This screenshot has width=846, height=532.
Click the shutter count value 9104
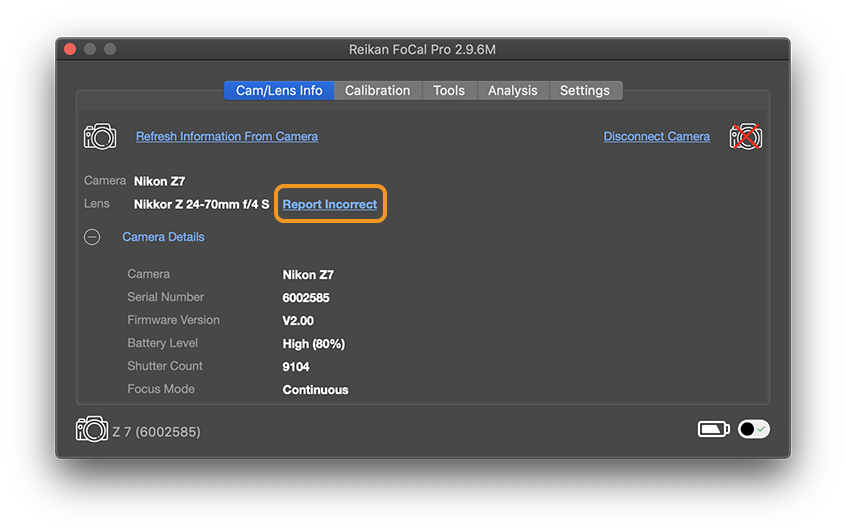(x=296, y=367)
